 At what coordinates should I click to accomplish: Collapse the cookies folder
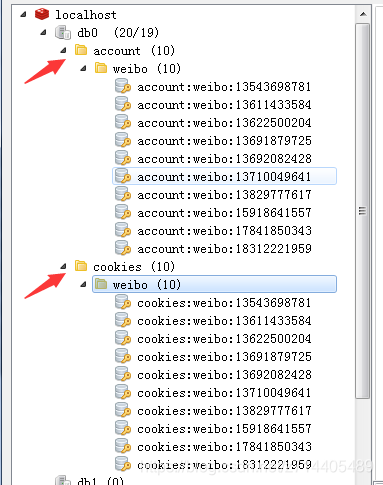pyautogui.click(x=63, y=267)
